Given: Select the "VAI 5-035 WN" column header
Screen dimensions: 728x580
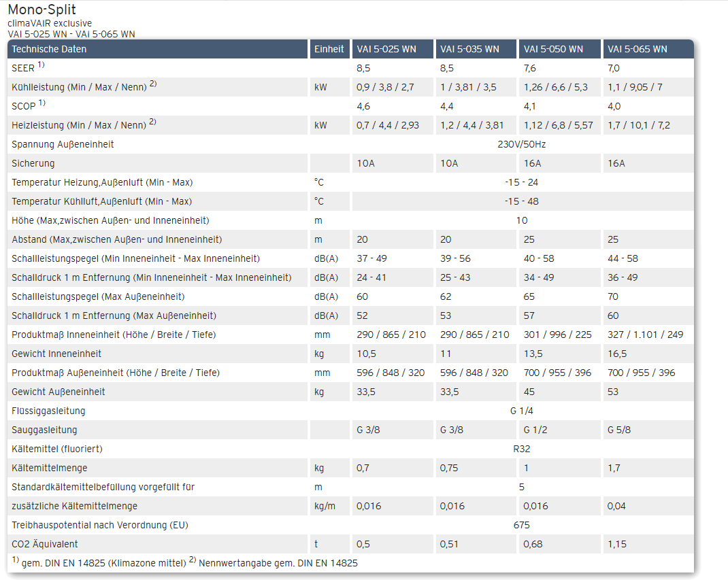Looking at the screenshot, I should [x=470, y=49].
